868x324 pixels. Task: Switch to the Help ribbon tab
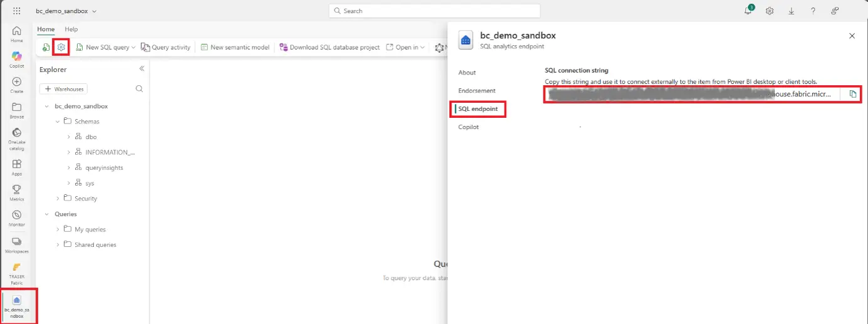point(71,29)
